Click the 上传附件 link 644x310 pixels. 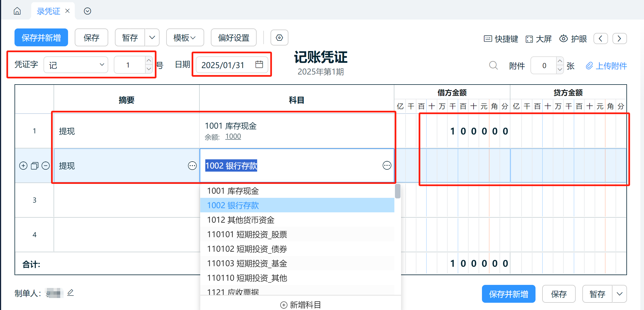coord(606,66)
